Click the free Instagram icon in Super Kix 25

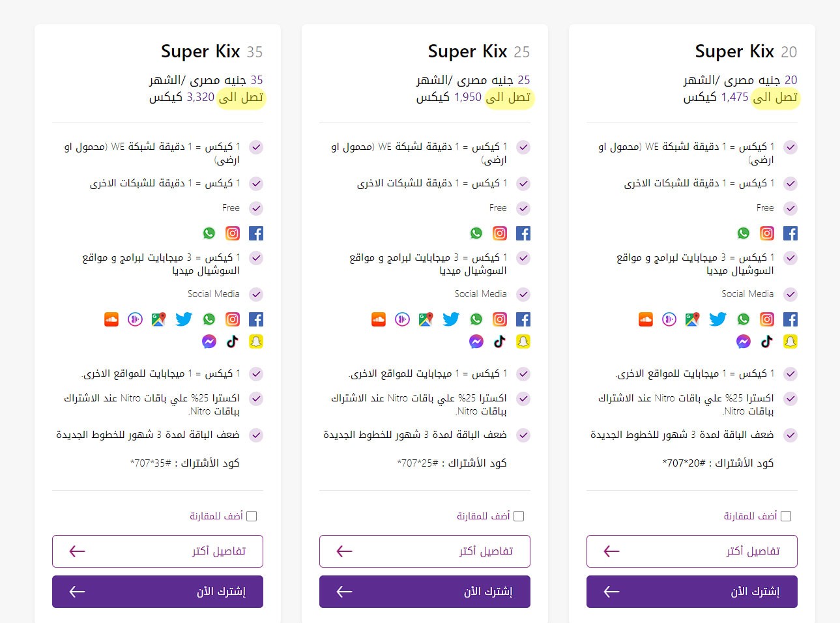pos(500,233)
